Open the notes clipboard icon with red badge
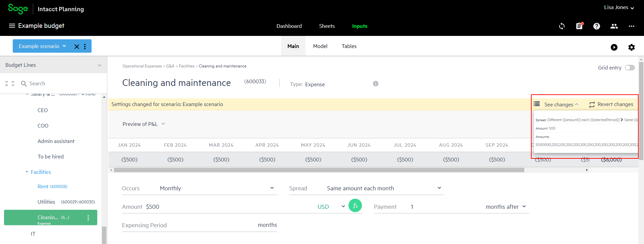Viewport: 644px width, 244px height. pos(579,26)
